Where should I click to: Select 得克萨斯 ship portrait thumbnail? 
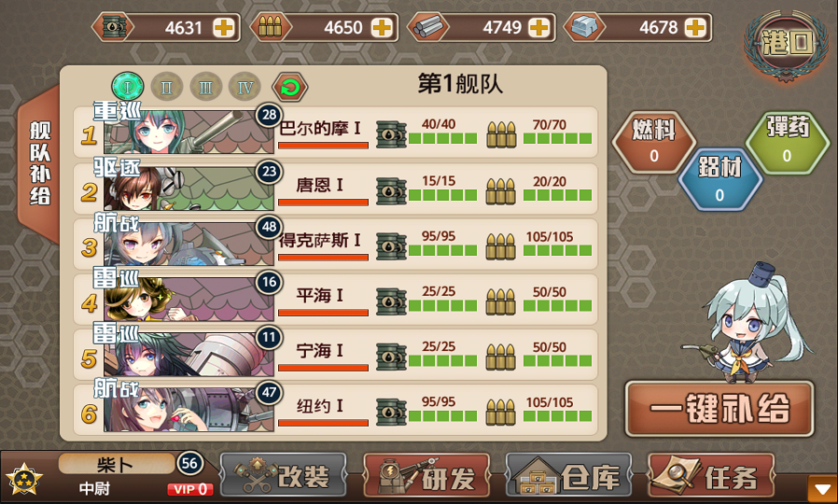click(x=189, y=245)
